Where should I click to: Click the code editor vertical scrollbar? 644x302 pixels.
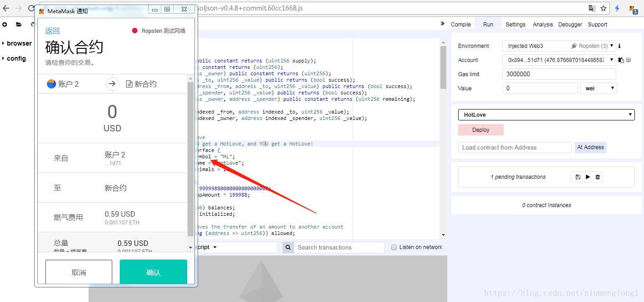point(443,68)
